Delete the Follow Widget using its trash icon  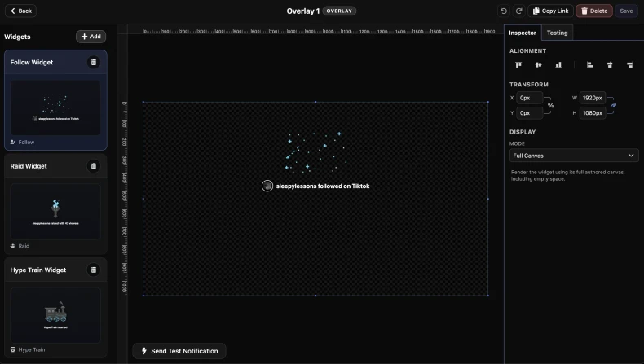94,63
